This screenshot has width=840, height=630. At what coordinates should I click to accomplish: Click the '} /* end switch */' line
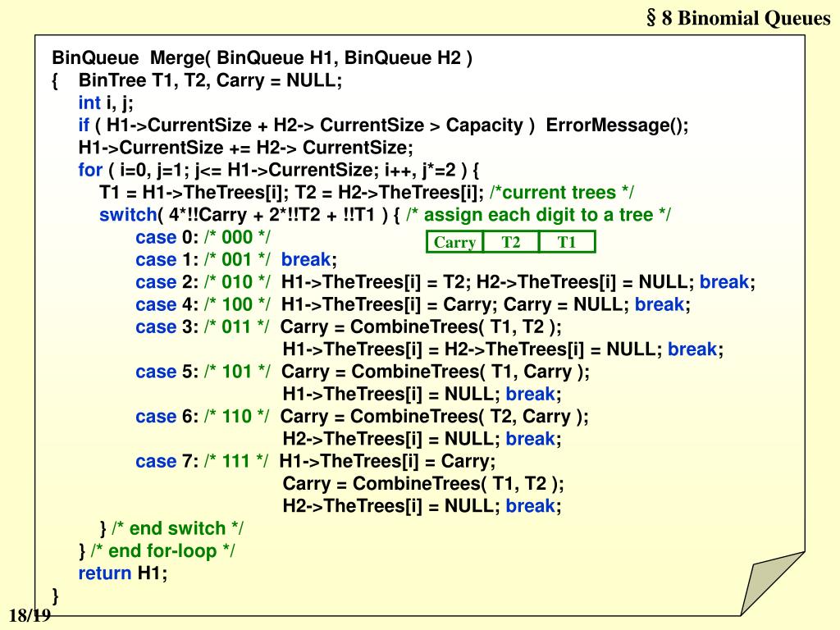(171, 529)
